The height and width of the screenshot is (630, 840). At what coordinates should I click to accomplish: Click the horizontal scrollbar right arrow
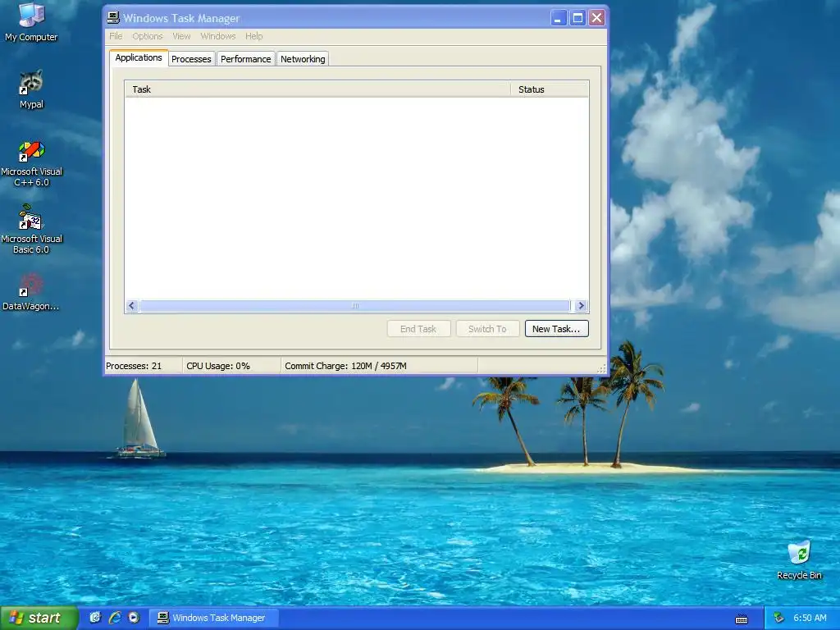point(581,306)
